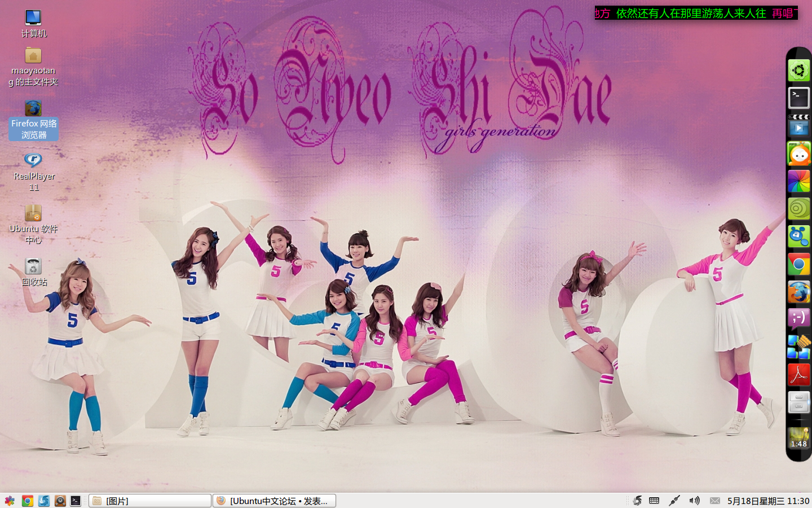The image size is (812, 508).
Task: Open the blue windows-and-grid dock icon
Action: (798, 347)
